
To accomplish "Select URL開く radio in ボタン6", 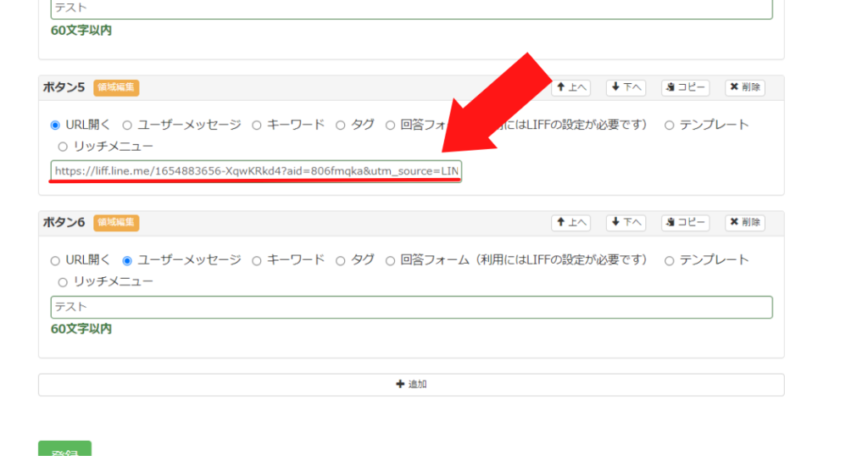I will [x=55, y=261].
